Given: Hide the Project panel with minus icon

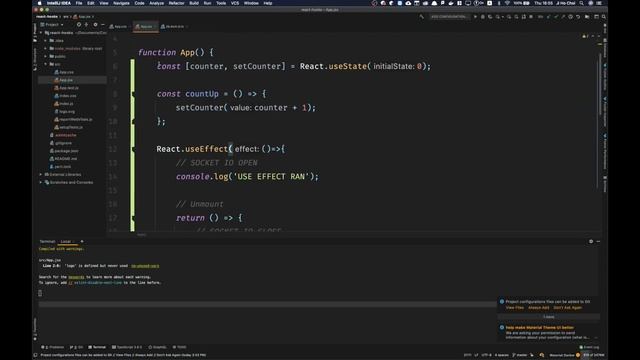Looking at the screenshot, I should tap(102, 24).
